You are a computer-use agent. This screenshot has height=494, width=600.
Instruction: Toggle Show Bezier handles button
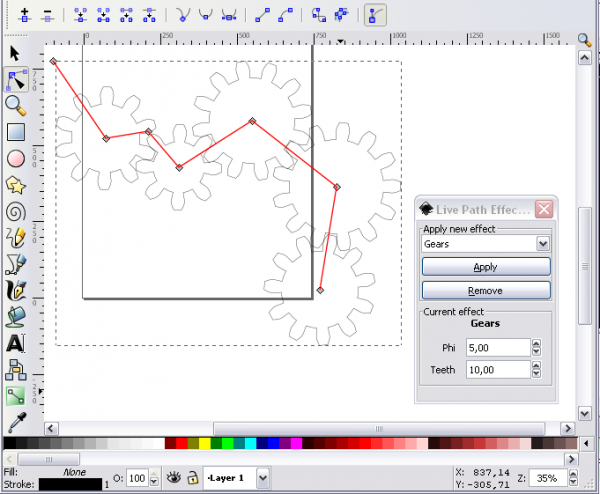[375, 15]
